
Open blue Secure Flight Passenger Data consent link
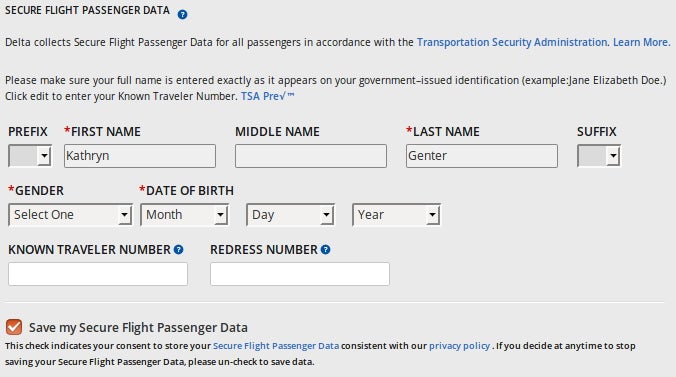coord(276,346)
